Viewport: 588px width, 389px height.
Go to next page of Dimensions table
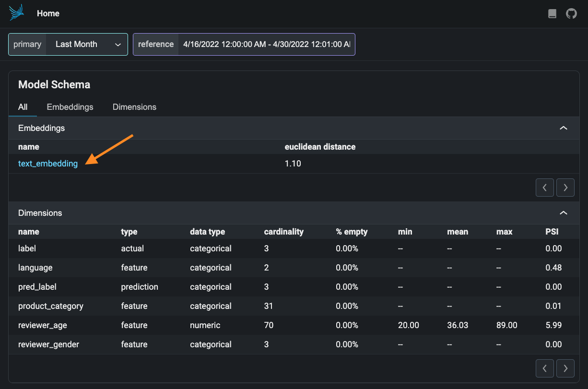[565, 368]
